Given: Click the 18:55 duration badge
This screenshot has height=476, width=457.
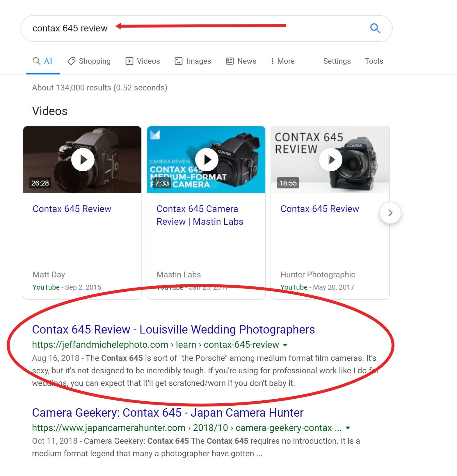Looking at the screenshot, I should [288, 183].
